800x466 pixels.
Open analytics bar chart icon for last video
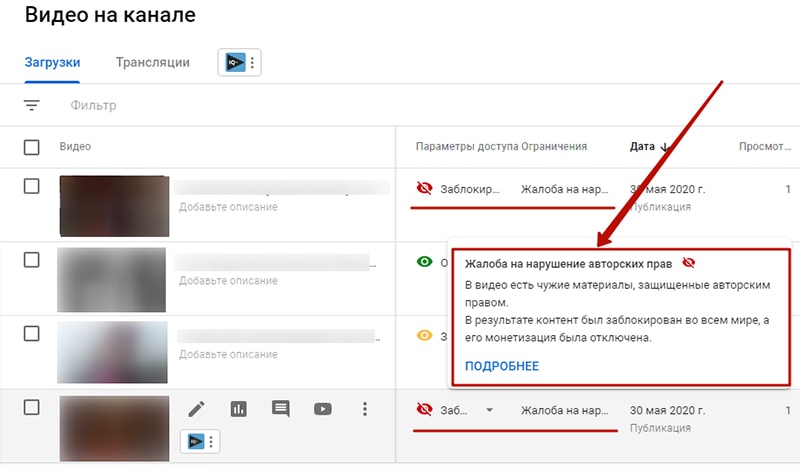[239, 408]
